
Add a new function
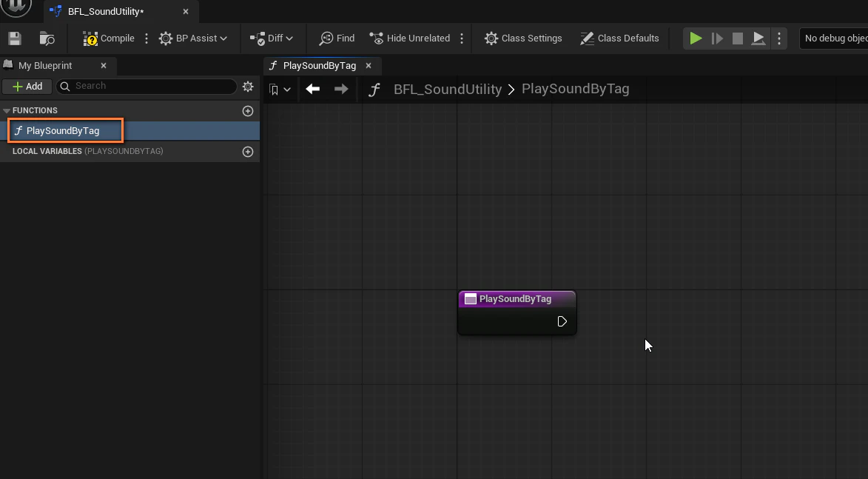pyautogui.click(x=248, y=111)
